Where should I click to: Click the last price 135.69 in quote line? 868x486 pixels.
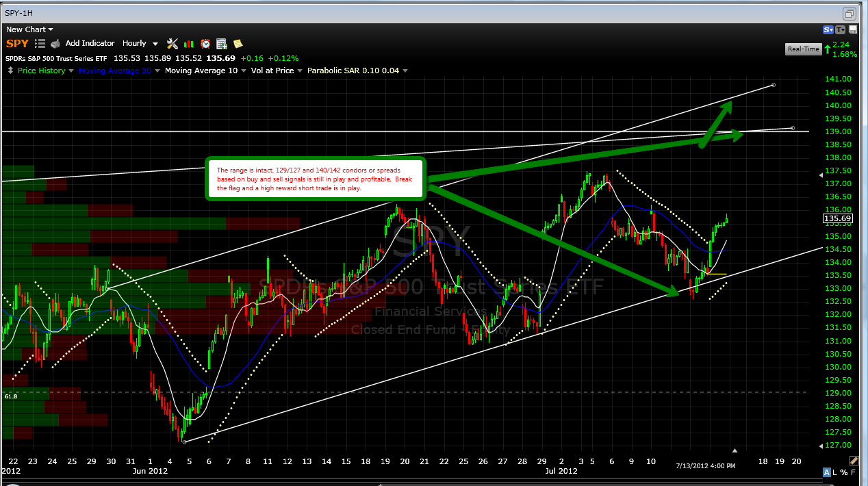click(221, 58)
